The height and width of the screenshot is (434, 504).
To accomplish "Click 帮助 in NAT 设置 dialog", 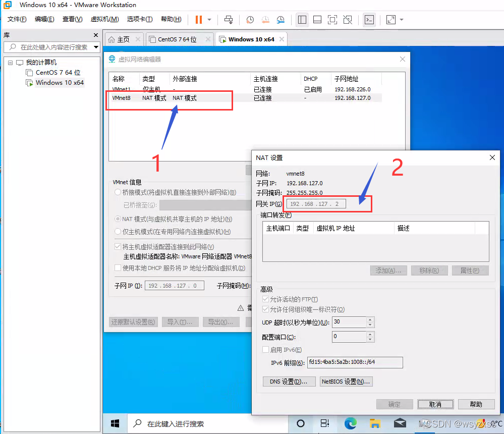I will 476,404.
